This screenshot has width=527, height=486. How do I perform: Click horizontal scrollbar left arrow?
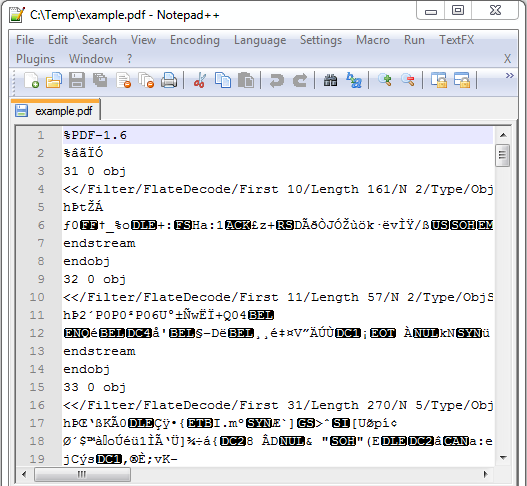24,474
